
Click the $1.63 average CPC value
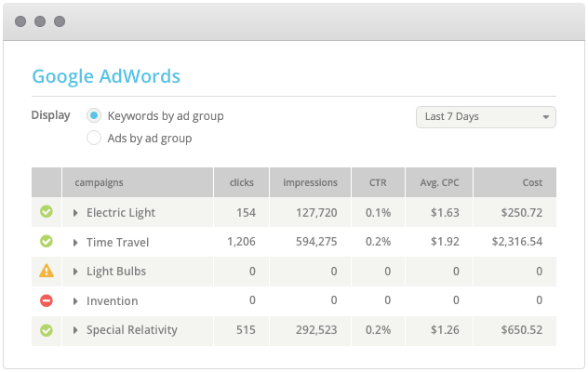445,213
